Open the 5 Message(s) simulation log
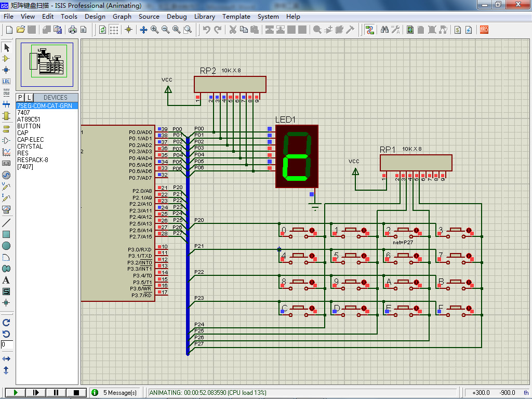 click(x=115, y=393)
